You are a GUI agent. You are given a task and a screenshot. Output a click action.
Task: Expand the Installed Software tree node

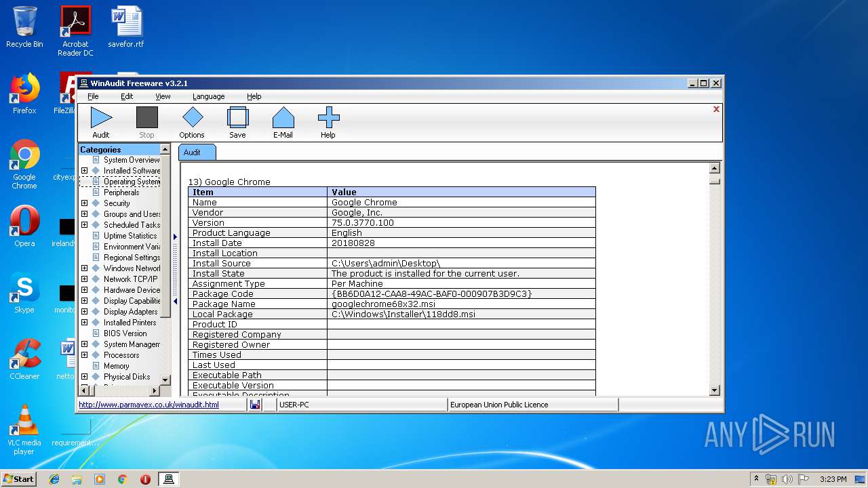[x=84, y=171]
